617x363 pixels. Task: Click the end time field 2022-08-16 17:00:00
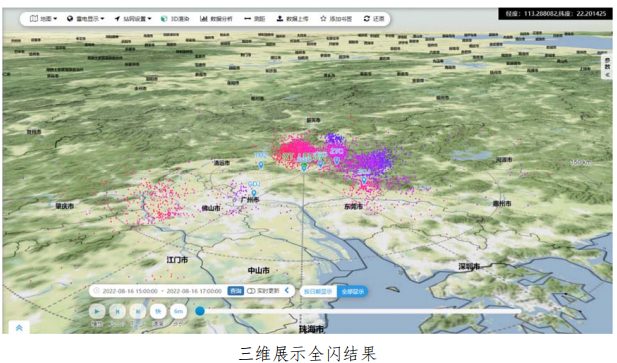(194, 291)
